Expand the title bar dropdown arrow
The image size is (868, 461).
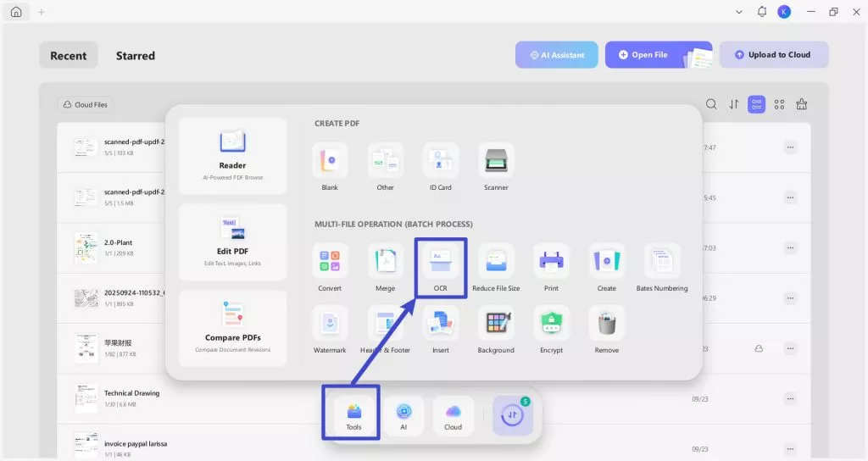click(x=738, y=12)
